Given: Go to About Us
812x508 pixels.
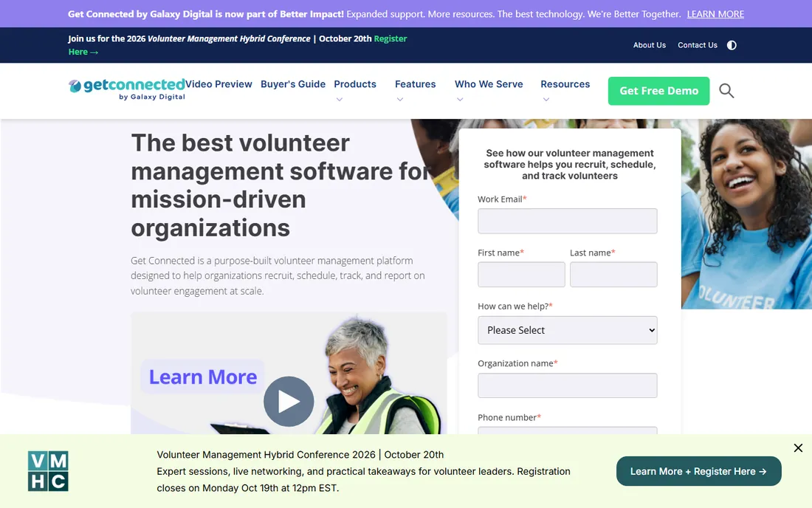Looking at the screenshot, I should pyautogui.click(x=650, y=45).
